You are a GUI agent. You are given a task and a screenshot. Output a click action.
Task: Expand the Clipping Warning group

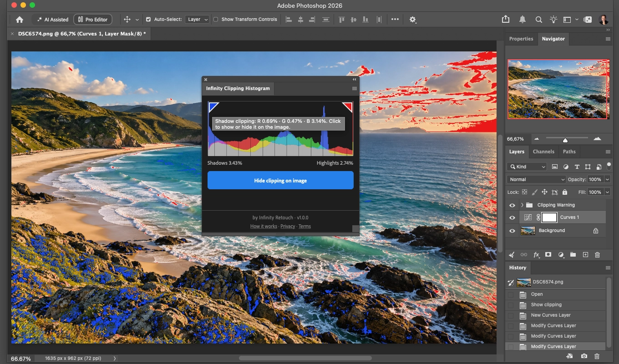(522, 205)
